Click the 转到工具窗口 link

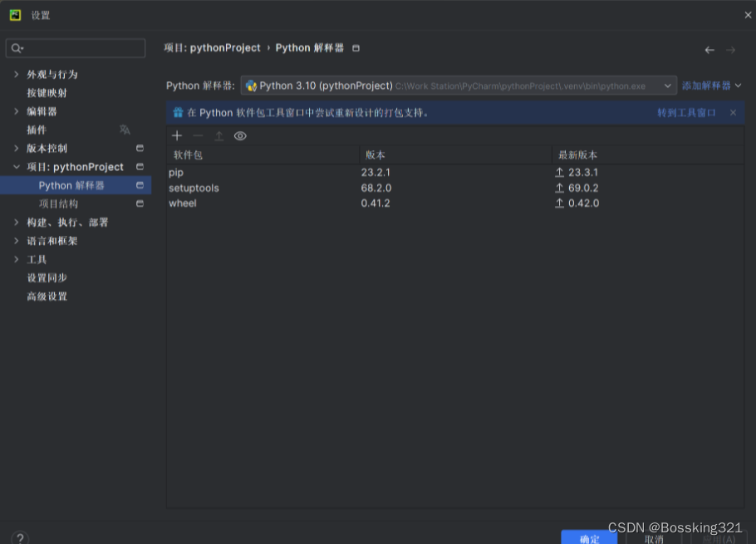(686, 113)
